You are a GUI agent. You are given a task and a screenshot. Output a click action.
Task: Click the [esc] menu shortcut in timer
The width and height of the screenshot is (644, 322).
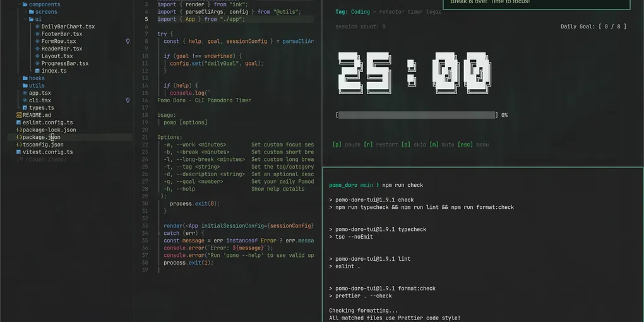473,145
